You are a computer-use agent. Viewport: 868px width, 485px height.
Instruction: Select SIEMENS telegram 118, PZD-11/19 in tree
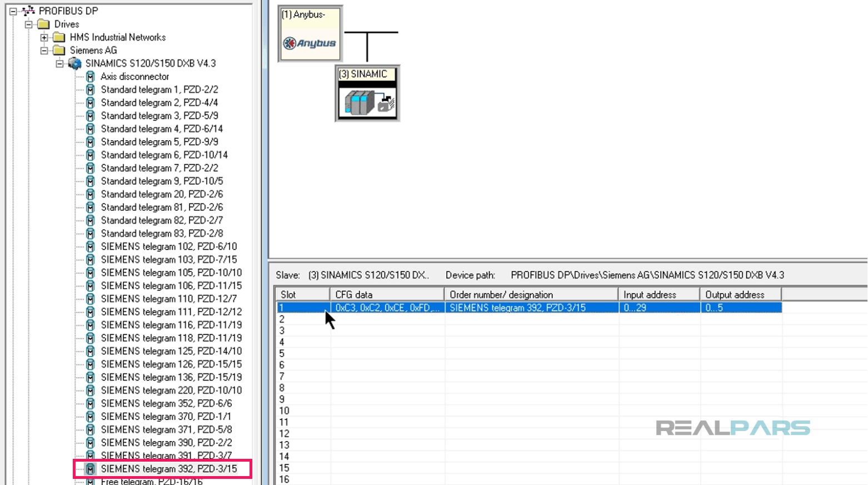click(x=171, y=338)
